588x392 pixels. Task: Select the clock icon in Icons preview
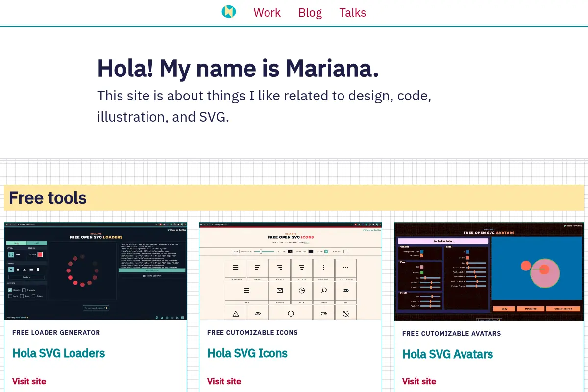[x=302, y=290]
